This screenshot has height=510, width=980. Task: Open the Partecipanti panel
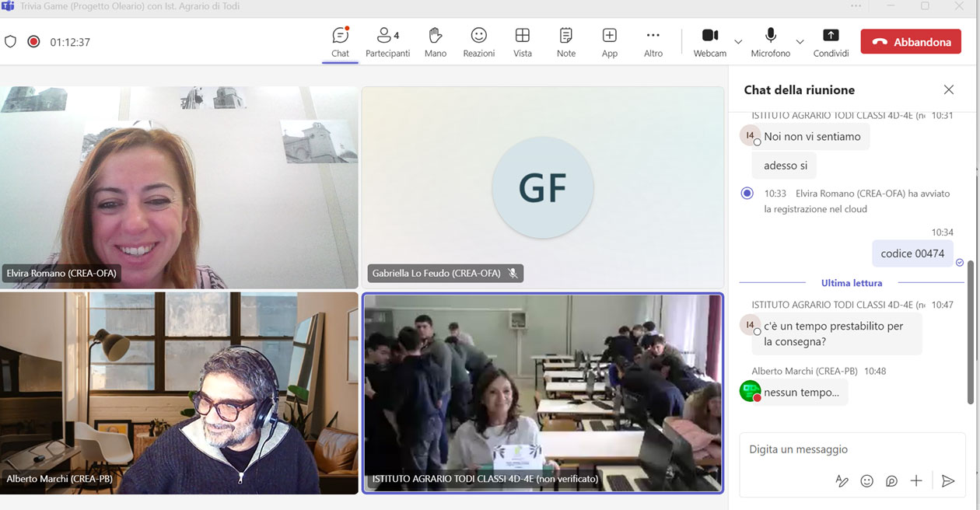click(387, 42)
